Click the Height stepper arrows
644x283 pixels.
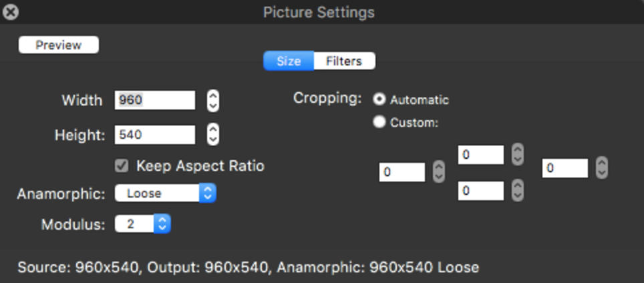pyautogui.click(x=212, y=135)
